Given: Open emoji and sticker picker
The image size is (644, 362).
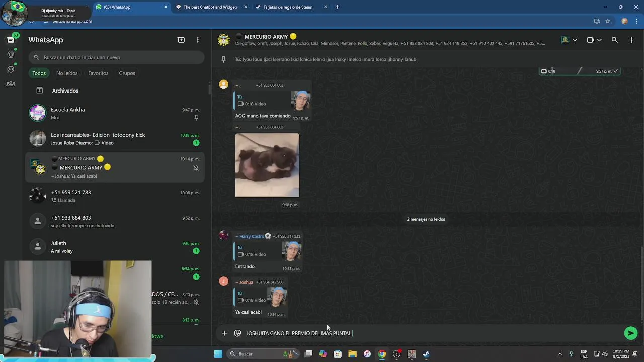Looking at the screenshot, I should 237,333.
